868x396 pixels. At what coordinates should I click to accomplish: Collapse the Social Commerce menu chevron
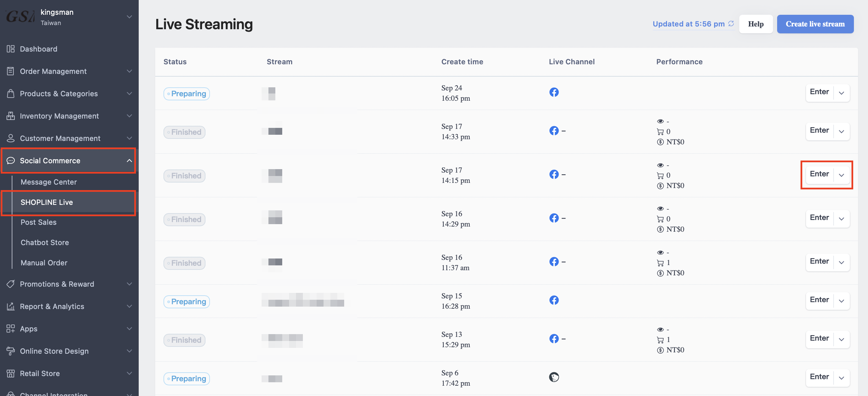[x=129, y=161]
